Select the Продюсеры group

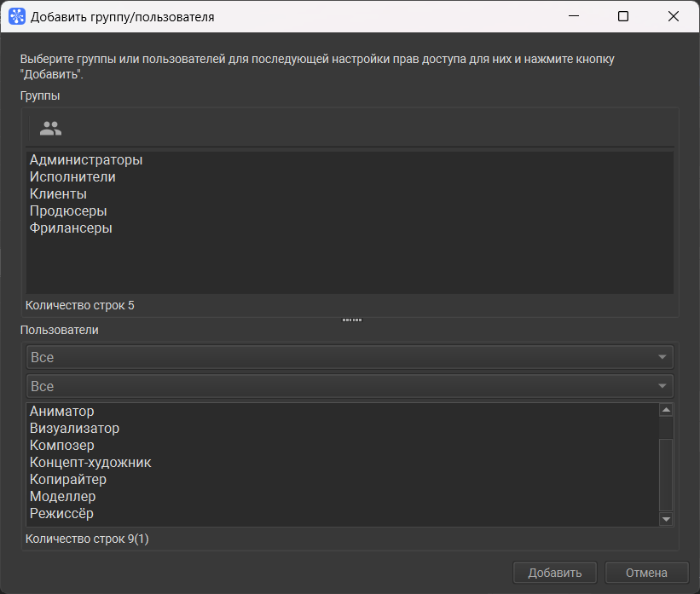click(x=350, y=210)
